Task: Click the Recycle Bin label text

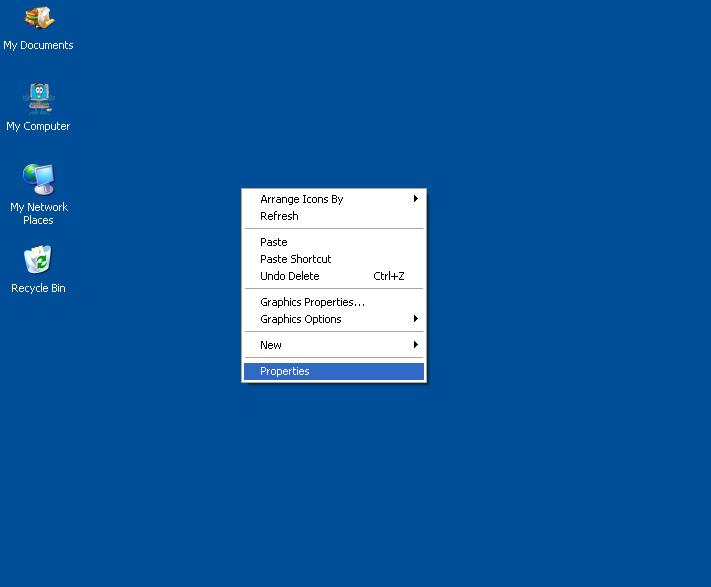Action: [38, 288]
